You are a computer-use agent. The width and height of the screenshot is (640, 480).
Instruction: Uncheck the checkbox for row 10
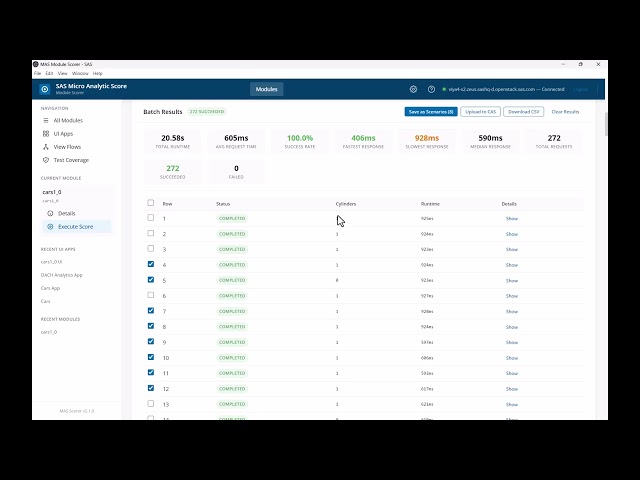(x=151, y=357)
